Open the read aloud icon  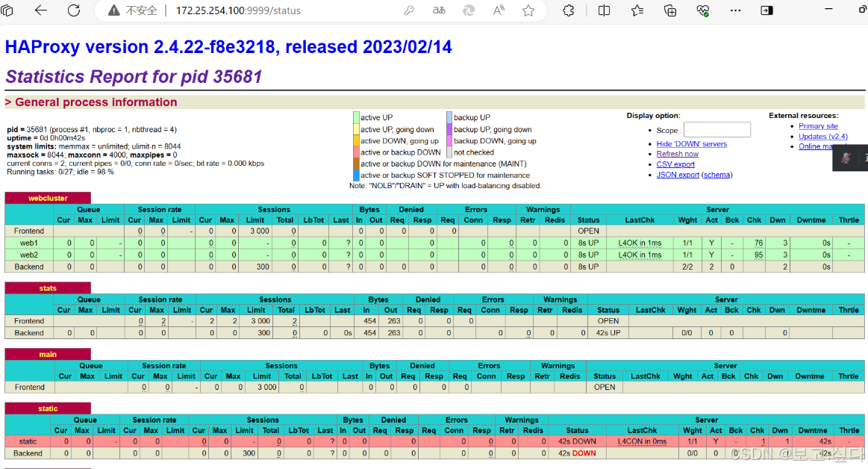click(x=499, y=10)
